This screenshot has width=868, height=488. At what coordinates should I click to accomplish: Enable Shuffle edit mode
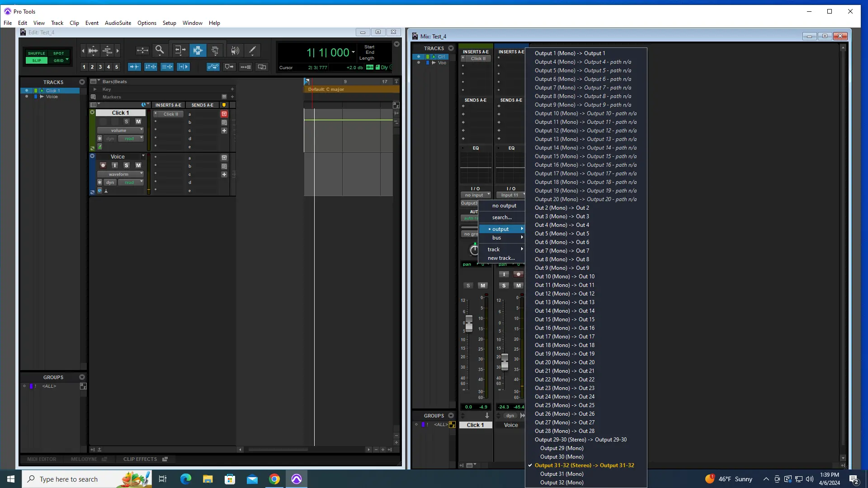point(37,53)
